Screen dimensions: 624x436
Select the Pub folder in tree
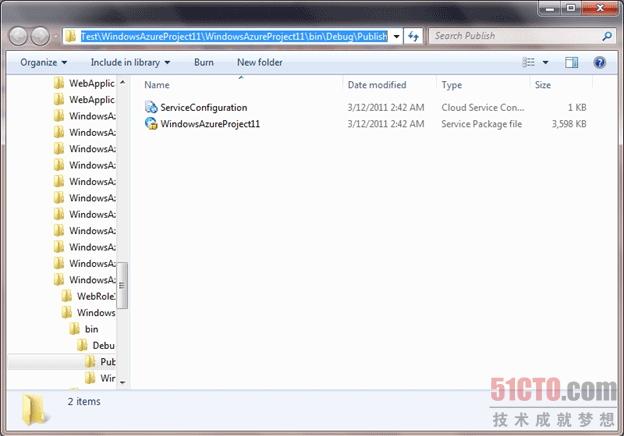(x=107, y=362)
